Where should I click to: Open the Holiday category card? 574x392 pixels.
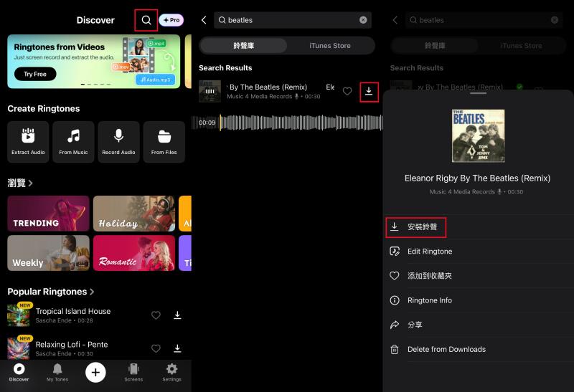[x=134, y=214]
